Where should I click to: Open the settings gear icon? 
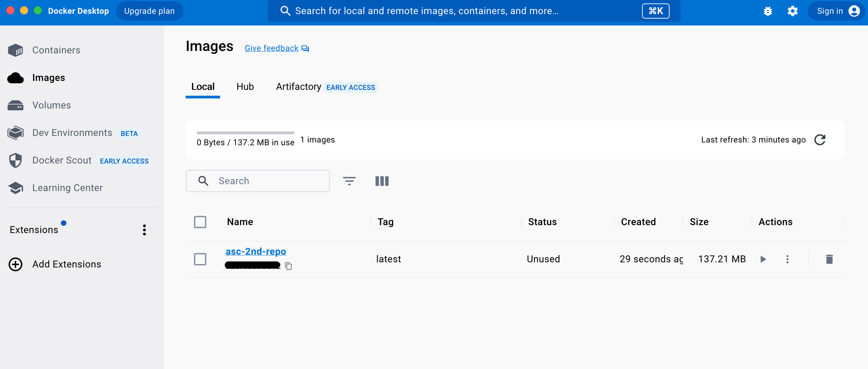[x=793, y=11]
